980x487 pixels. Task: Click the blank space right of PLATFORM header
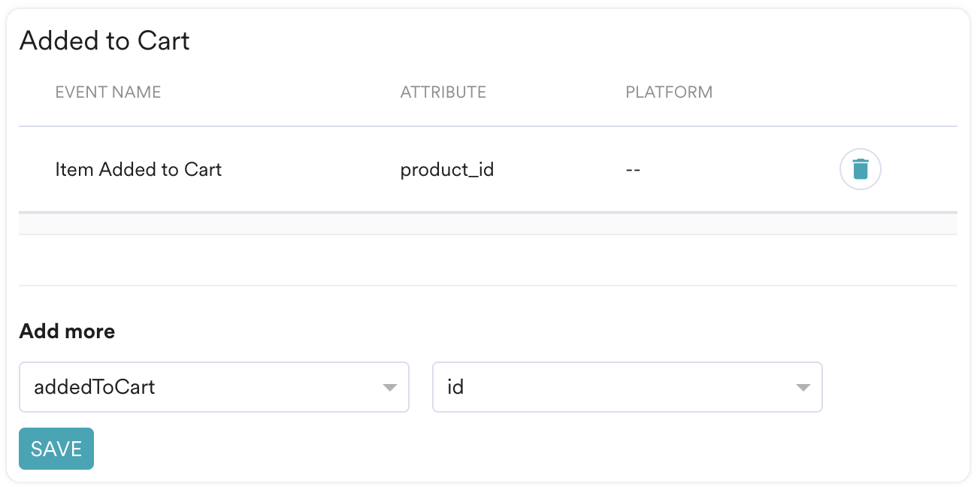834,92
